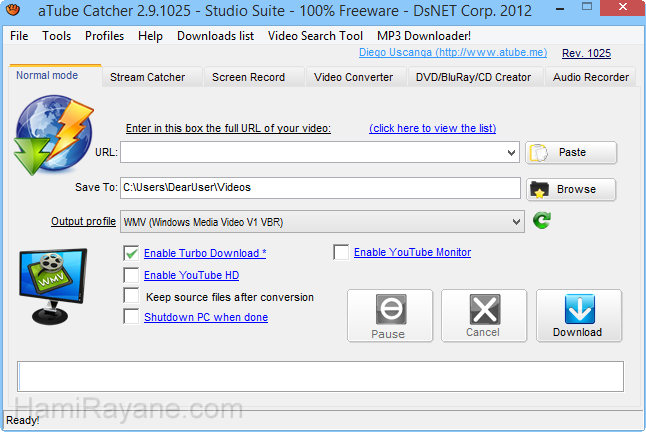Click the green refresh arrow beside Output profile
The width and height of the screenshot is (646, 432).
pos(541,221)
